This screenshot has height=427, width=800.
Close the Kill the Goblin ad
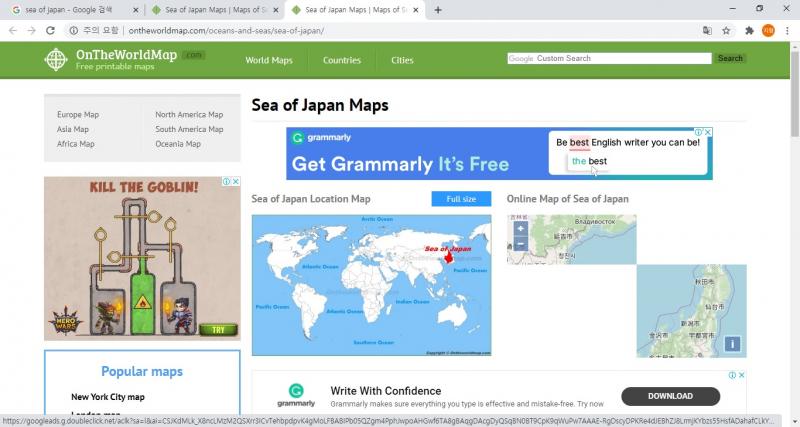pyautogui.click(x=236, y=182)
